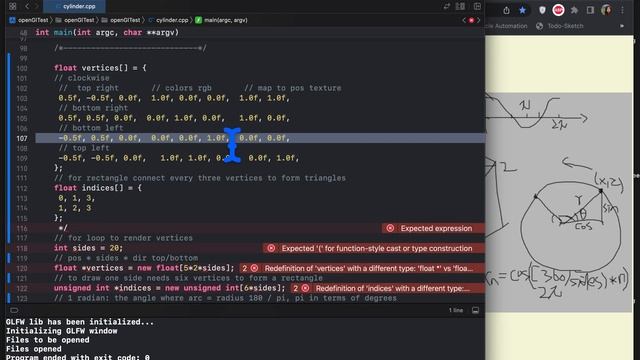Open the Todo-Sketch bookmark
Viewport: 640px width, 360px height.
coord(560,26)
